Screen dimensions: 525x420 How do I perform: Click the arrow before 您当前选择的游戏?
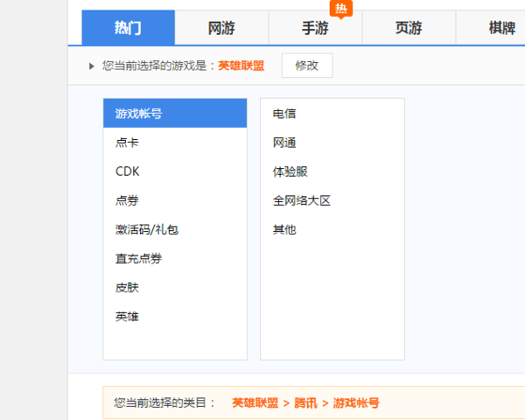92,66
